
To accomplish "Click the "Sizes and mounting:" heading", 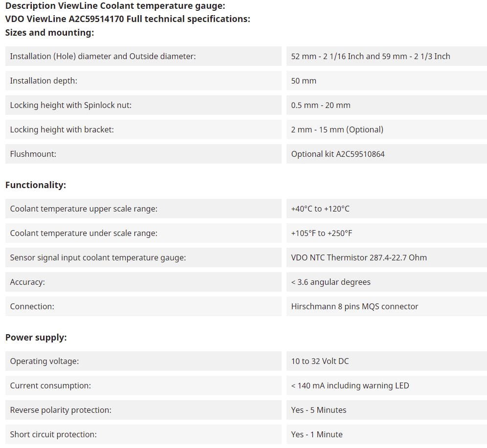I will [49, 33].
